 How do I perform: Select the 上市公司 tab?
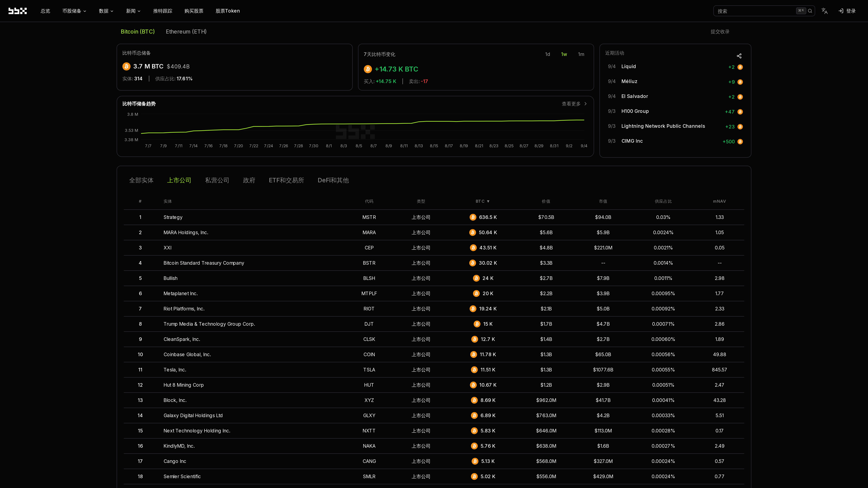coord(179,180)
